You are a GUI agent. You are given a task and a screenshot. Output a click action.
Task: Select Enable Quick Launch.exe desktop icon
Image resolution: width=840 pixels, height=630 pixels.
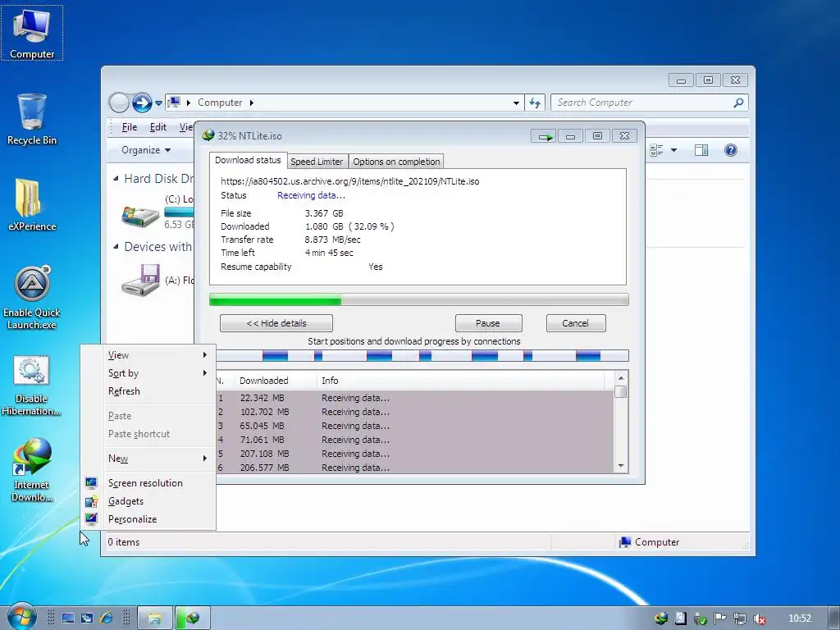tap(32, 297)
